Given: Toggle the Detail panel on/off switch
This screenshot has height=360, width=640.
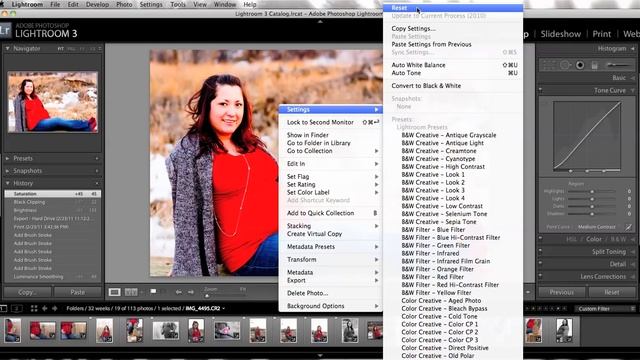Looking at the screenshot, I should [541, 264].
